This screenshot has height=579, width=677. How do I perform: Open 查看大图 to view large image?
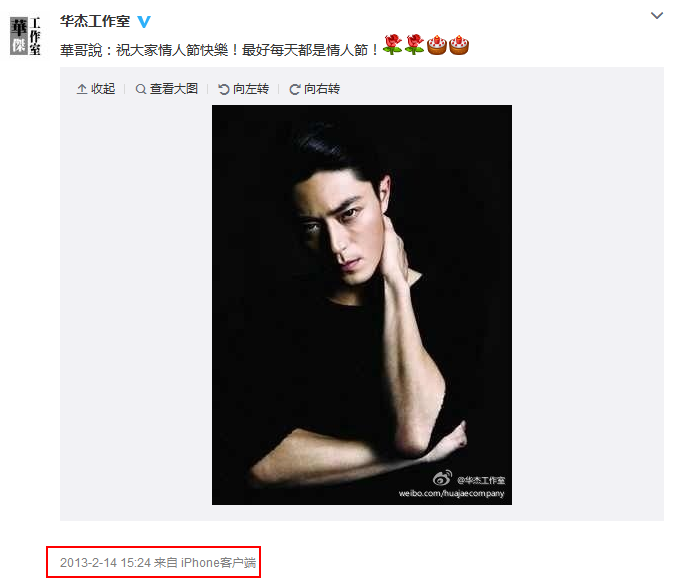167,89
